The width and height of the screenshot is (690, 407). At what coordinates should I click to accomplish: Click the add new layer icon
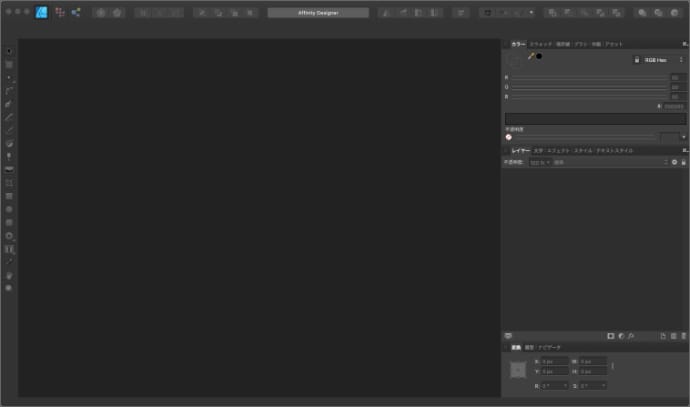663,336
